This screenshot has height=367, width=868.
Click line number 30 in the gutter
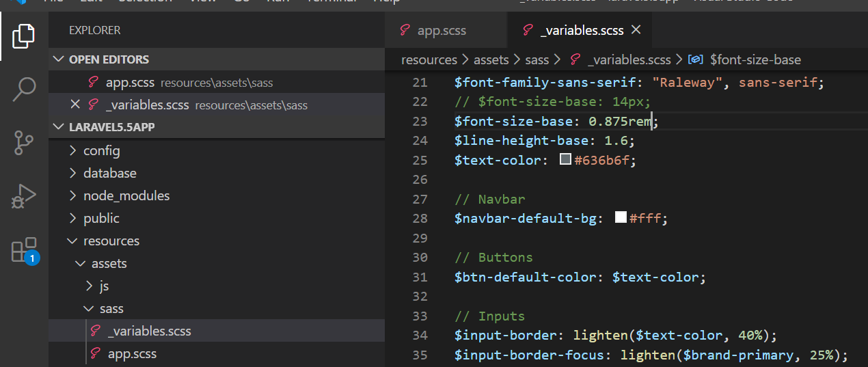click(420, 258)
